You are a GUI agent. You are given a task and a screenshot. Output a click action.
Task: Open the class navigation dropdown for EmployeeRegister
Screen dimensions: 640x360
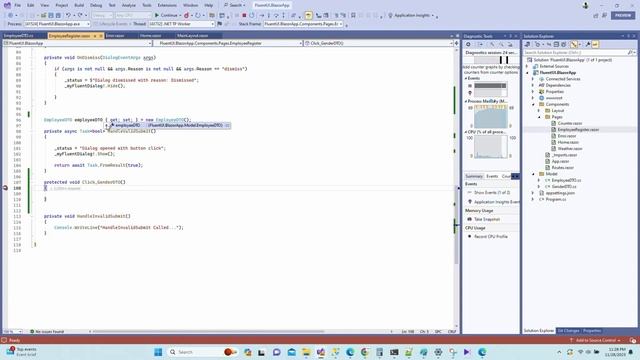(x=228, y=43)
